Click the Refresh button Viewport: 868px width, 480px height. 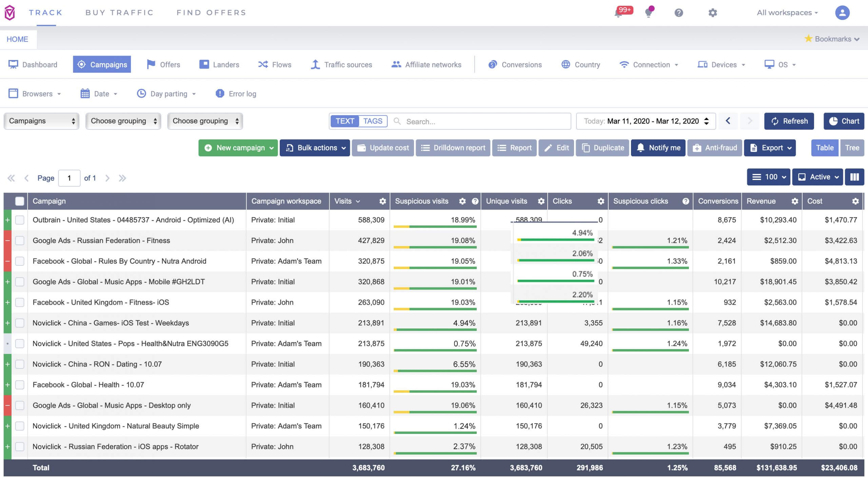pos(789,121)
